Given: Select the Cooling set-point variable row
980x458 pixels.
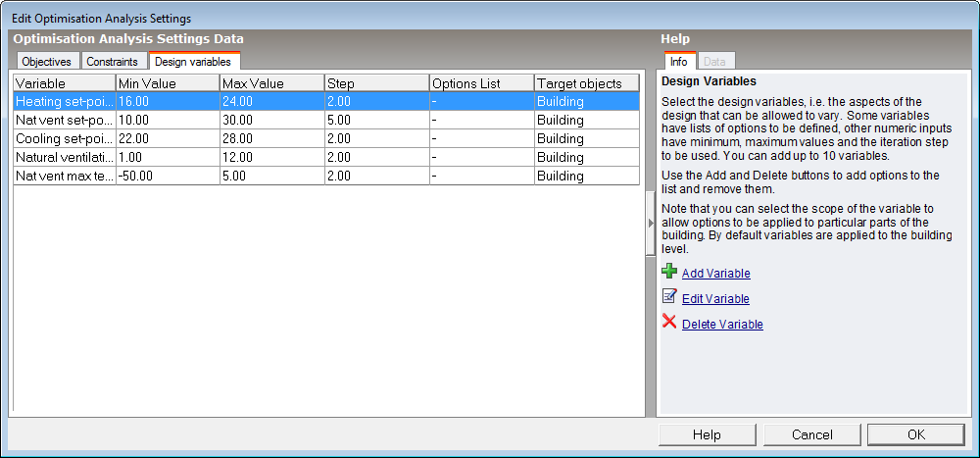Looking at the screenshot, I should (x=64, y=138).
